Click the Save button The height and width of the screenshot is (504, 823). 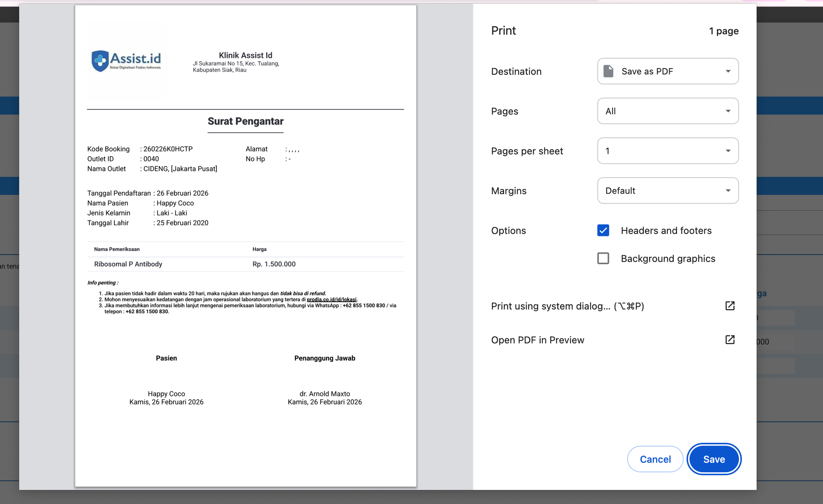coord(714,459)
